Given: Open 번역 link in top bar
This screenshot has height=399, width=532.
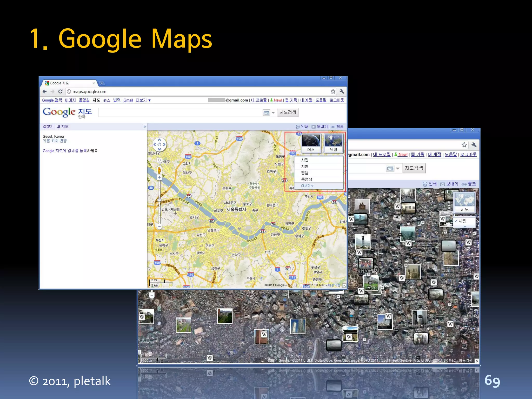Looking at the screenshot, I should click(x=117, y=100).
